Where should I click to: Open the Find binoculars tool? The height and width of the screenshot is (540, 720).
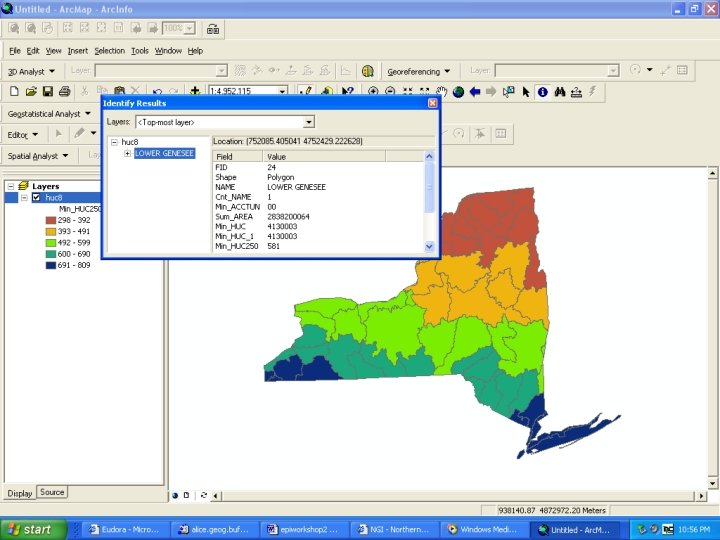[x=559, y=92]
